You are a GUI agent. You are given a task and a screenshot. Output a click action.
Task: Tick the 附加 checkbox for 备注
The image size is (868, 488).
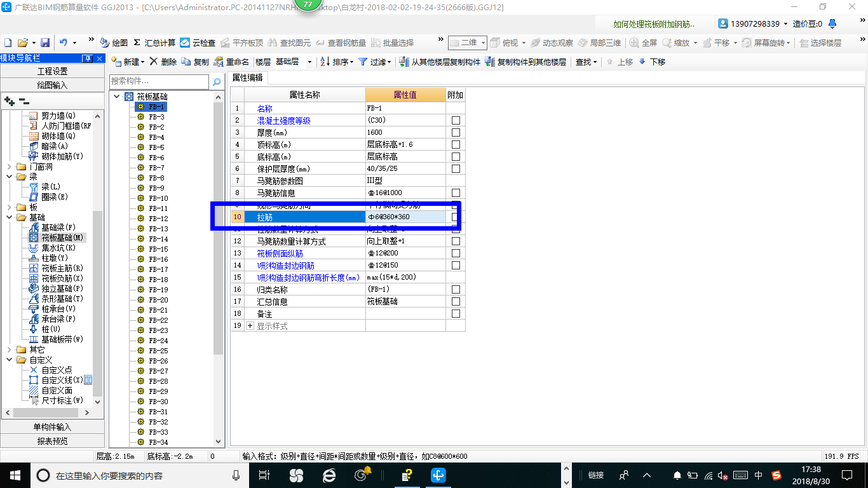click(x=456, y=314)
